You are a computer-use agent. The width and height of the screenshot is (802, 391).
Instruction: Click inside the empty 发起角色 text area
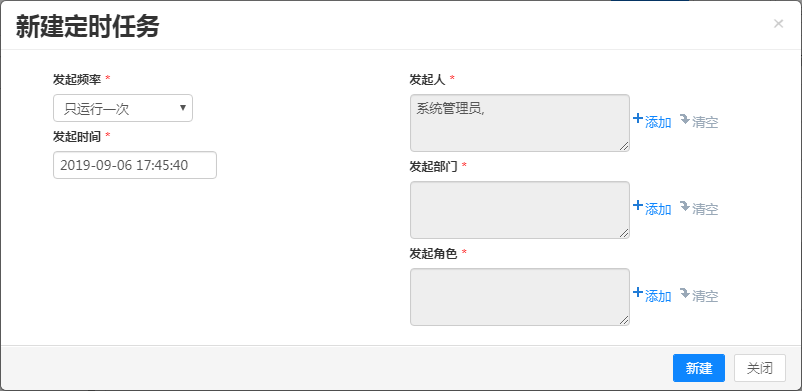tap(520, 297)
